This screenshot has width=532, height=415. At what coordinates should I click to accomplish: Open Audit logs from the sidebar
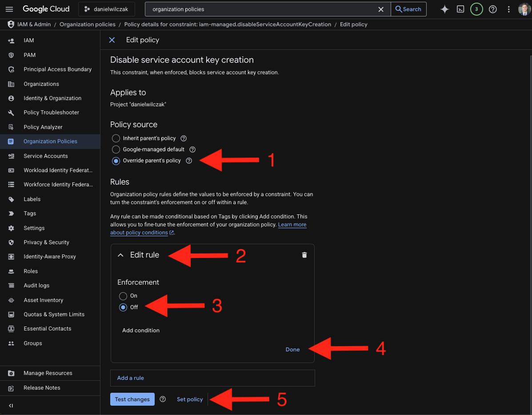coord(36,286)
